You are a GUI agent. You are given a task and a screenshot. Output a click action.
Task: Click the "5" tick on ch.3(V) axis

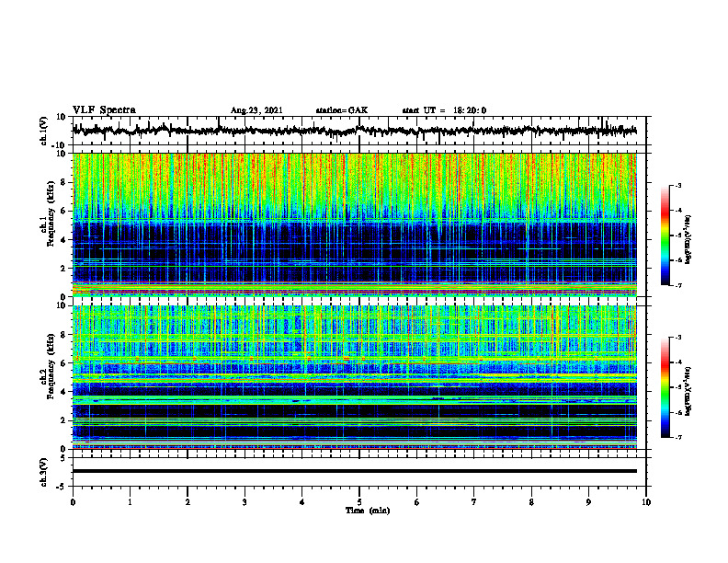click(63, 458)
